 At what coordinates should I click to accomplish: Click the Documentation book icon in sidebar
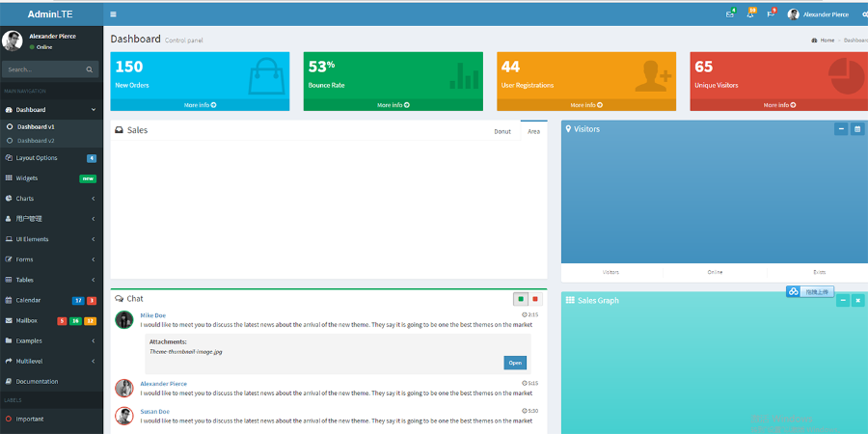pos(9,381)
